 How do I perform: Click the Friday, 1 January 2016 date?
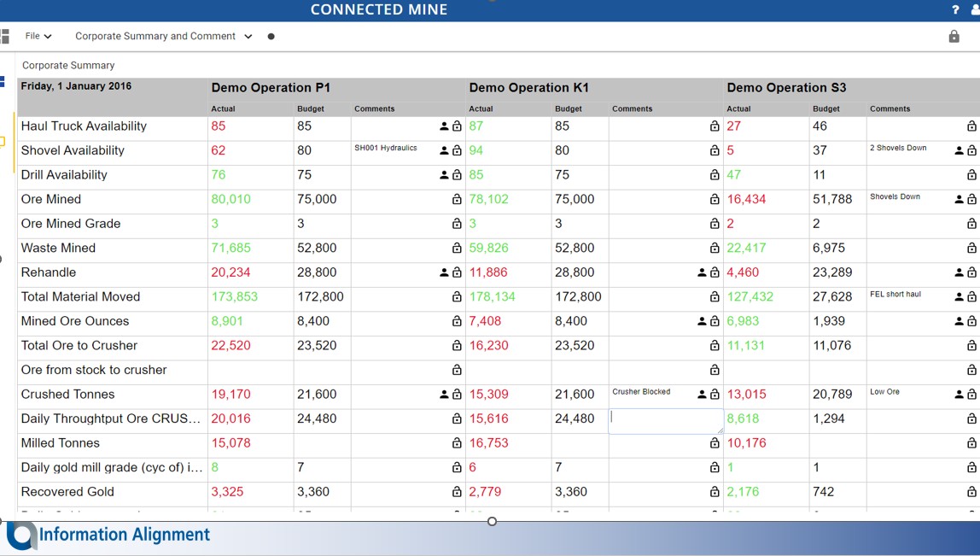click(x=76, y=86)
